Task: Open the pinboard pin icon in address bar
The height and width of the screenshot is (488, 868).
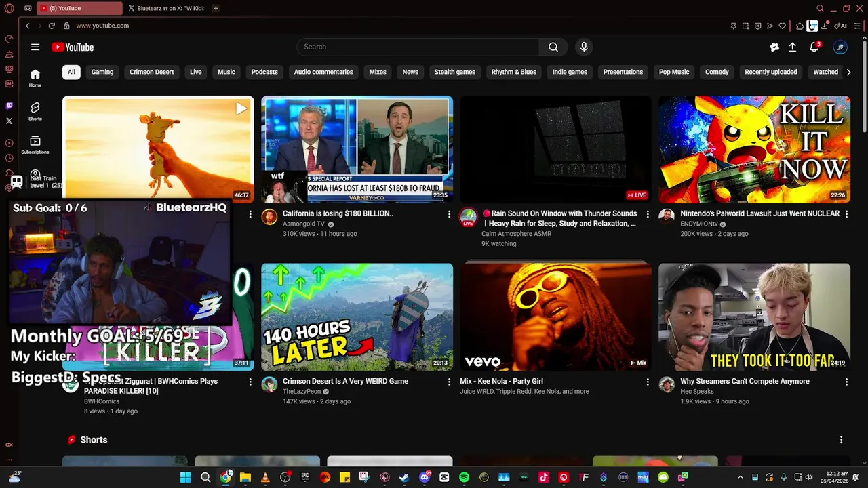Action: pyautogui.click(x=733, y=26)
